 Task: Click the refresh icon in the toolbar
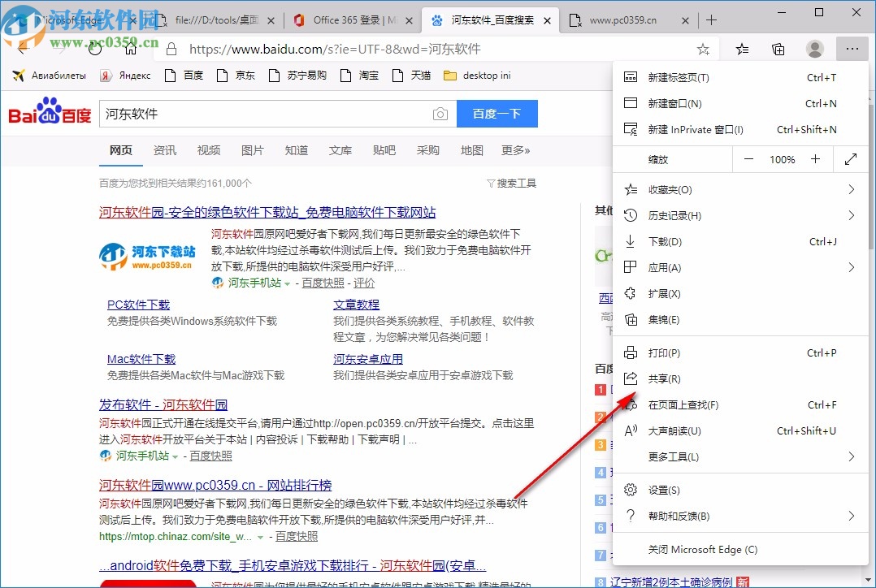[x=95, y=48]
